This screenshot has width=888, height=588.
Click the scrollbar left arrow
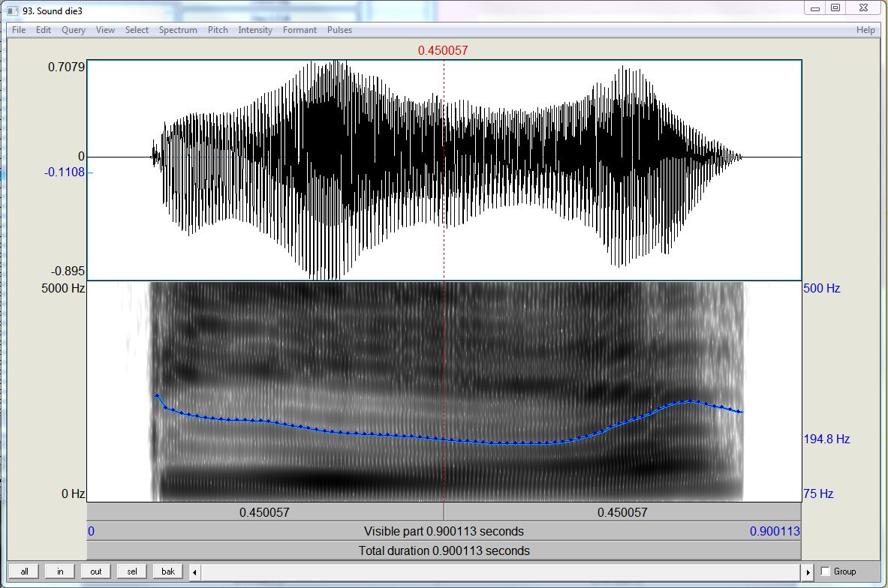click(x=195, y=572)
